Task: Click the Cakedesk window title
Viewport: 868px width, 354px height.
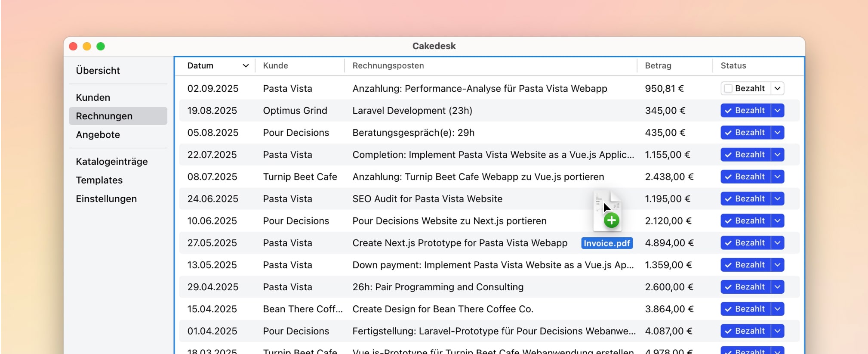Action: (x=434, y=46)
